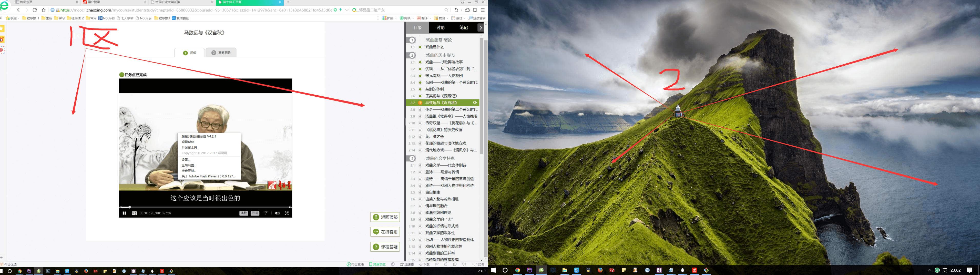This screenshot has width=980, height=275.
Task: Click the video progress handle knob
Action: [129, 207]
